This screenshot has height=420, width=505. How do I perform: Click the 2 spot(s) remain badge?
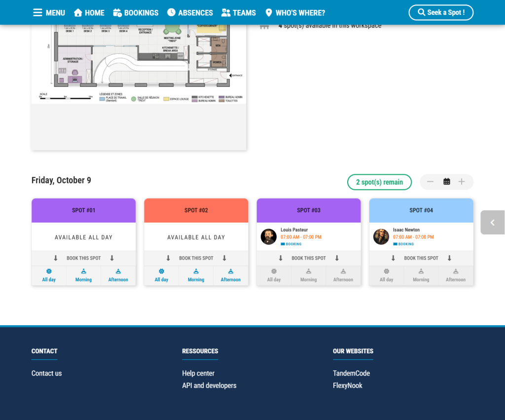379,182
